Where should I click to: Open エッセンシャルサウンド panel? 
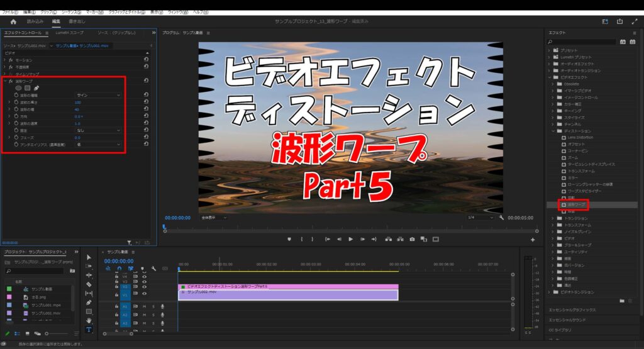point(567,320)
